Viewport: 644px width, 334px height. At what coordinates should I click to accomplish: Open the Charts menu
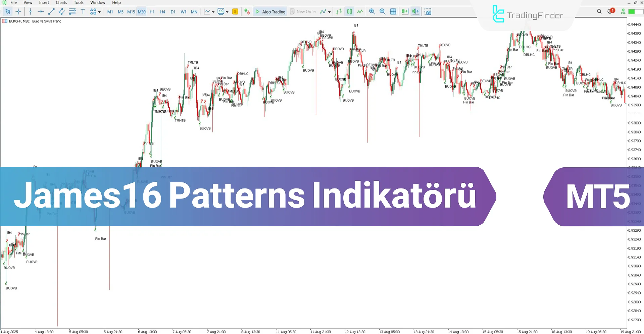tap(61, 2)
